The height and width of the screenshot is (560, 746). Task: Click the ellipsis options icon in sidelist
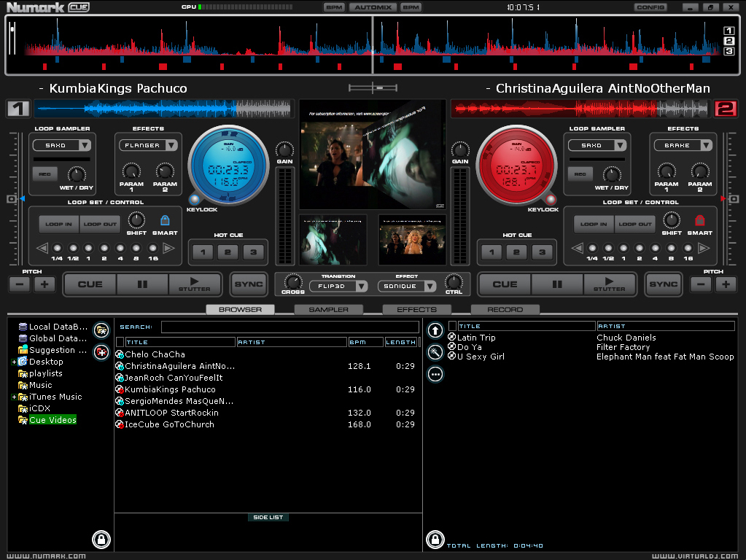[435, 374]
